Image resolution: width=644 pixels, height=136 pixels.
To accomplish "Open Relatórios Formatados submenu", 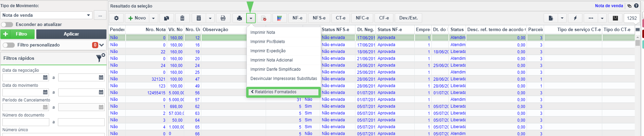I will (x=283, y=92).
